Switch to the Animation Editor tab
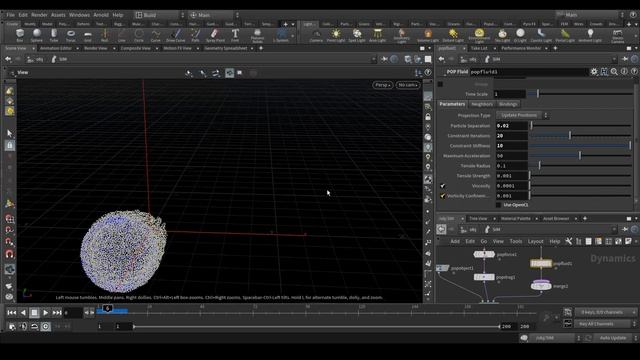This screenshot has height=360, width=640. click(56, 48)
